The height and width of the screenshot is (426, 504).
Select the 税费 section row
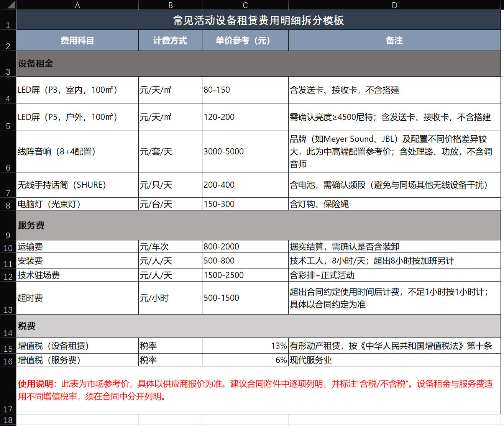pos(258,326)
